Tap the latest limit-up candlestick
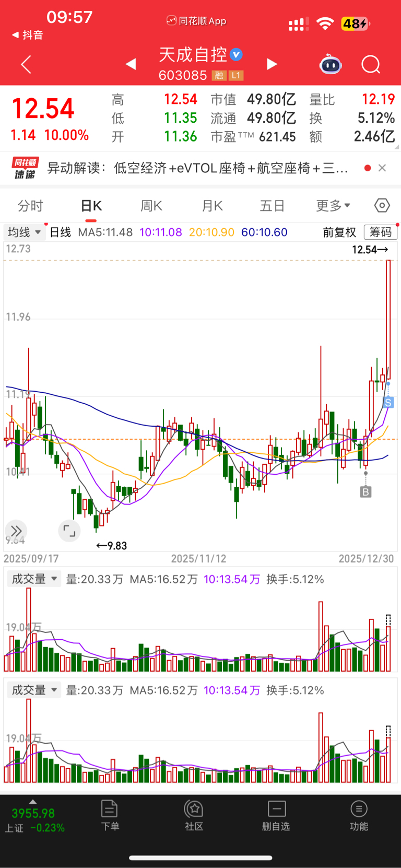Image resolution: width=401 pixels, height=868 pixels. [x=388, y=320]
